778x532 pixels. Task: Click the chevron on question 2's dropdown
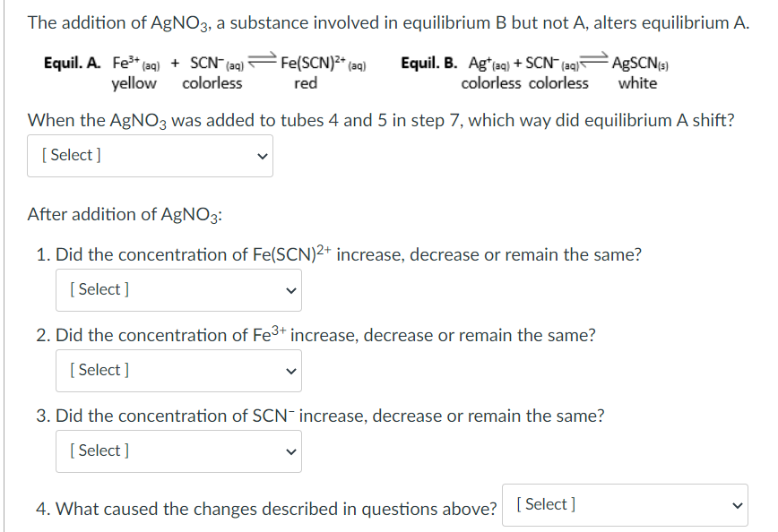(x=290, y=370)
